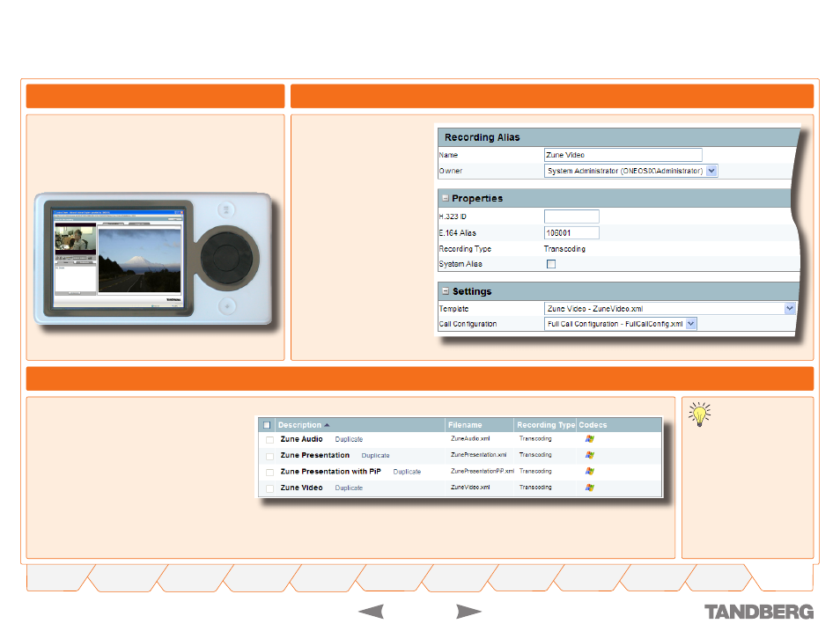Click ZuneAudio.xml filename
Image resolution: width=840 pixels, height=631 pixels.
point(470,438)
